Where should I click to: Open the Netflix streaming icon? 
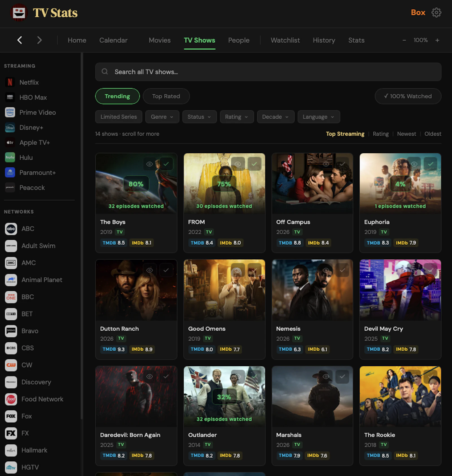click(10, 82)
